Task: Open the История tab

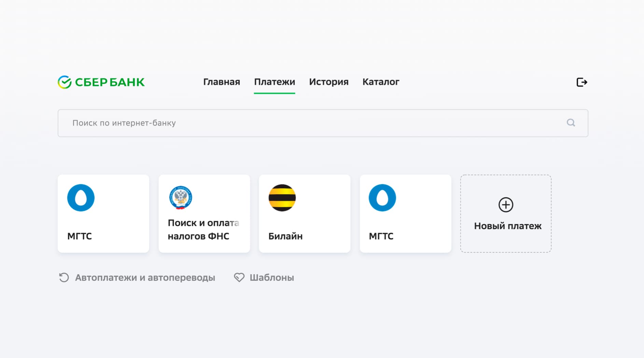Action: 328,82
